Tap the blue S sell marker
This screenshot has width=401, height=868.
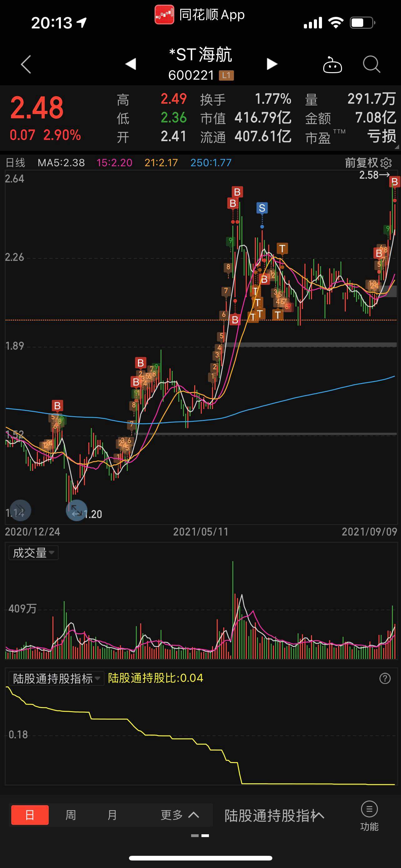[x=262, y=208]
